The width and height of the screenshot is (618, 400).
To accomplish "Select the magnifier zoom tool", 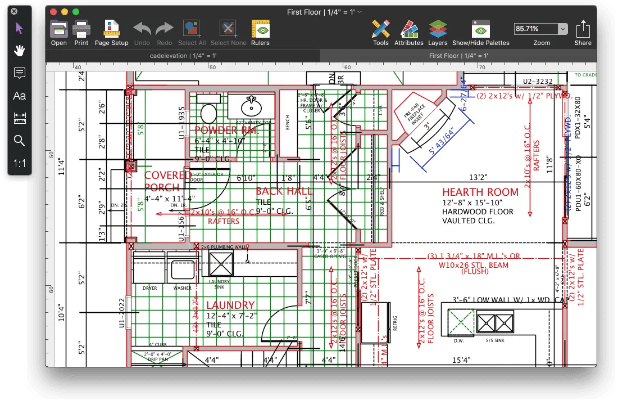I will point(19,140).
